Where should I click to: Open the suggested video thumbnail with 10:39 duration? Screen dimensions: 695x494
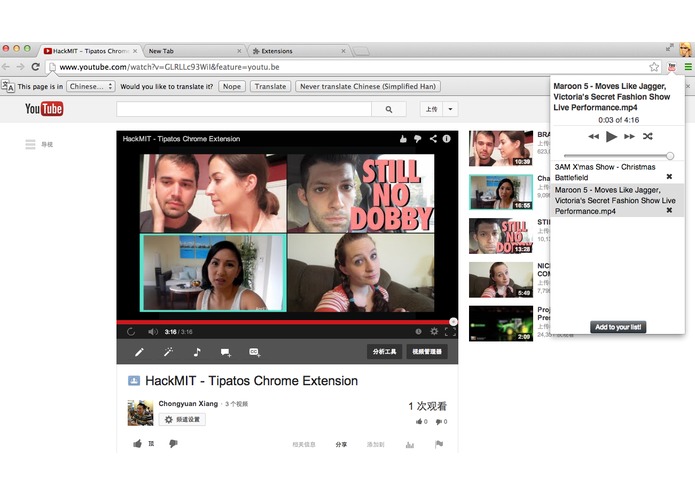(x=501, y=148)
